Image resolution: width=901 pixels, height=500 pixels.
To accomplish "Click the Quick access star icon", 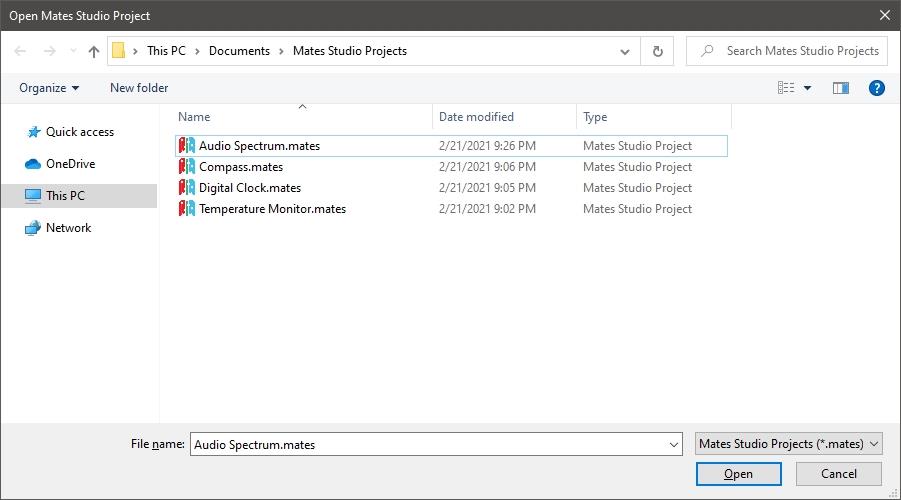I will 33,132.
